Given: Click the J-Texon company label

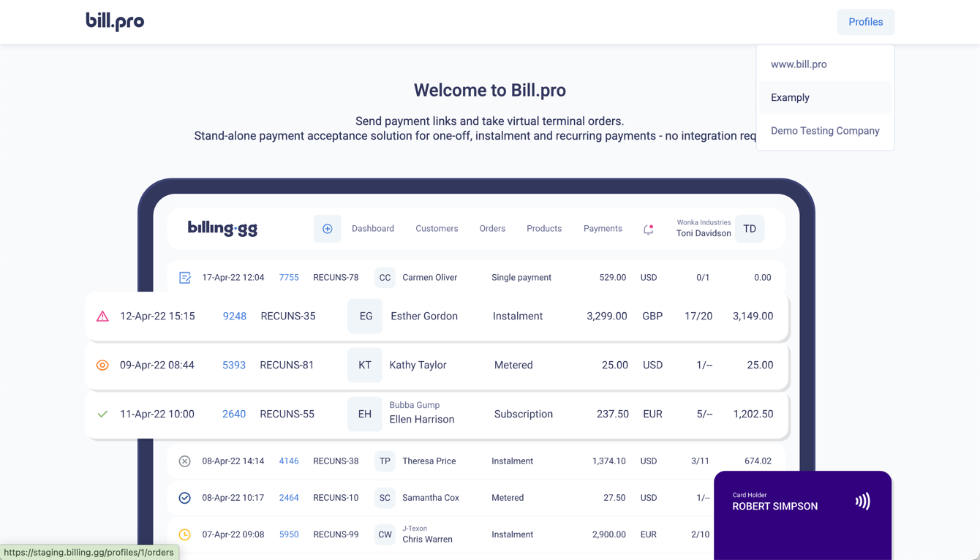Looking at the screenshot, I should (x=415, y=529).
